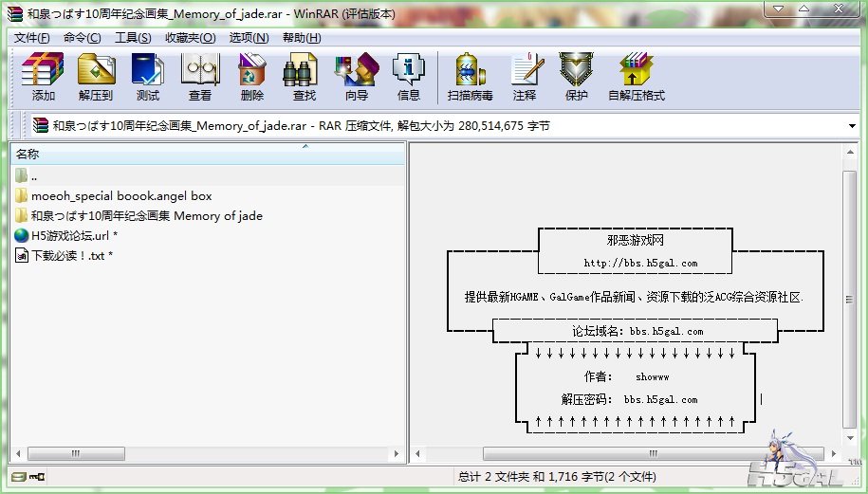Open the Commands (命令) menu
This screenshot has width=868, height=494.
pyautogui.click(x=82, y=38)
